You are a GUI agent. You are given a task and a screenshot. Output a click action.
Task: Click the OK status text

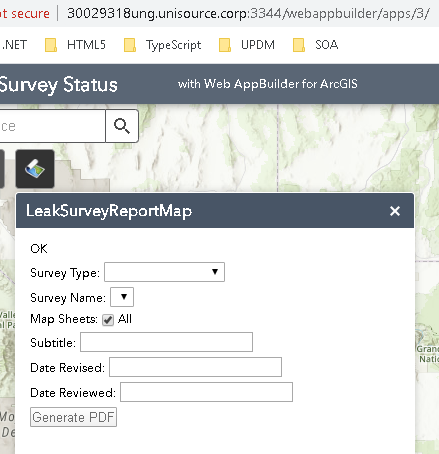coord(39,249)
